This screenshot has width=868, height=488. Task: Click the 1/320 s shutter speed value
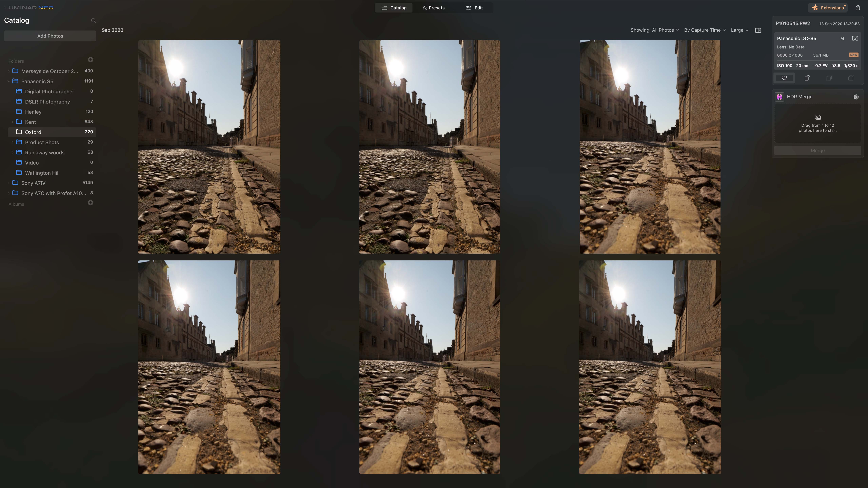point(851,66)
